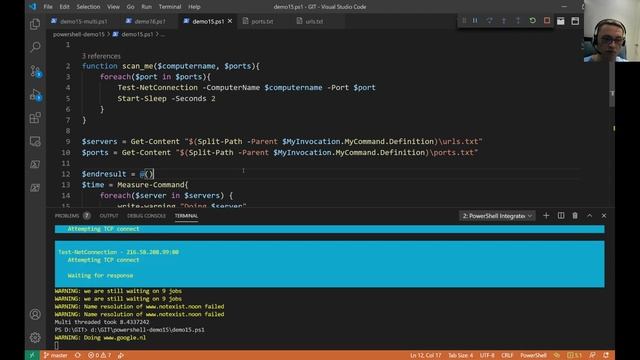Restart the debug session
This screenshot has height=360, width=640.
pyautogui.click(x=532, y=20)
